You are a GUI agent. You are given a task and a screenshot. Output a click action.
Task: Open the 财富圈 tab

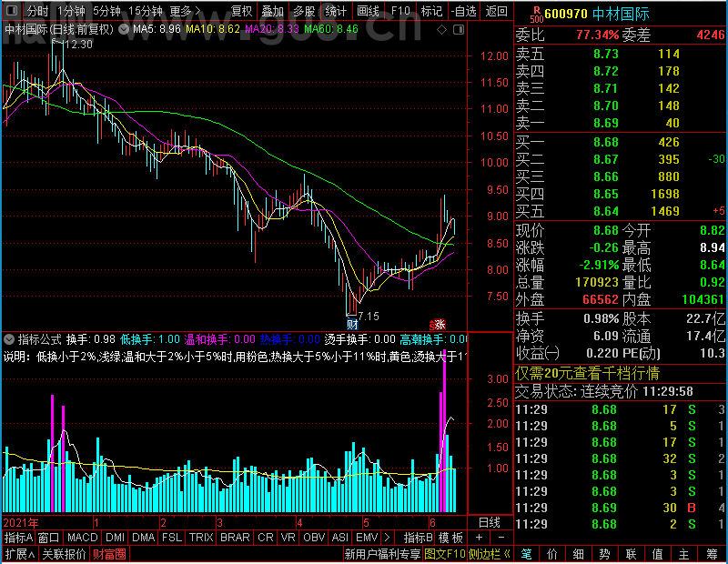click(x=109, y=554)
